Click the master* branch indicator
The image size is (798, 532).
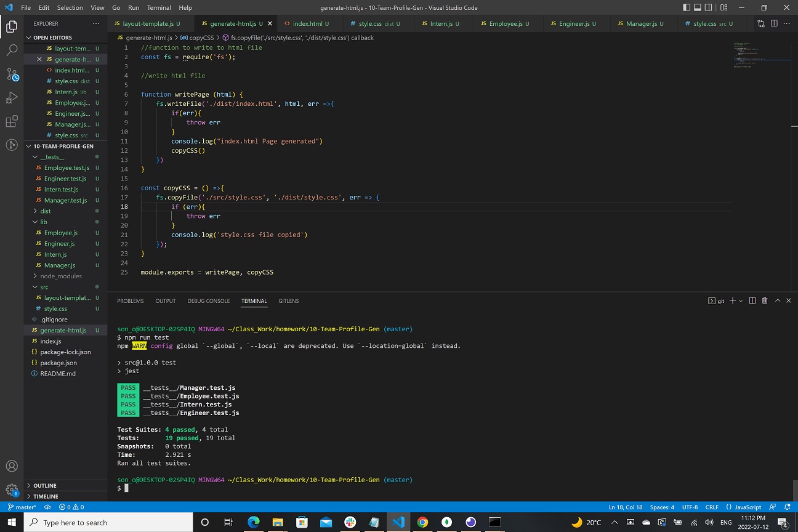(x=22, y=507)
